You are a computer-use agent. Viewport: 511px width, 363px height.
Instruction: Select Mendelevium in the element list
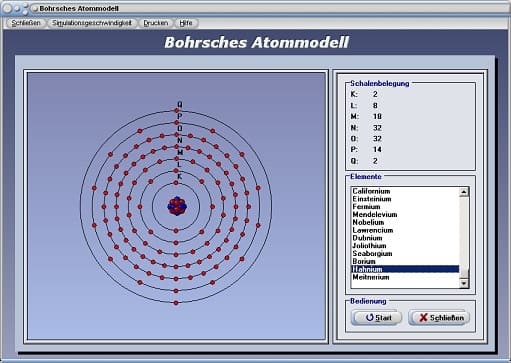point(405,215)
